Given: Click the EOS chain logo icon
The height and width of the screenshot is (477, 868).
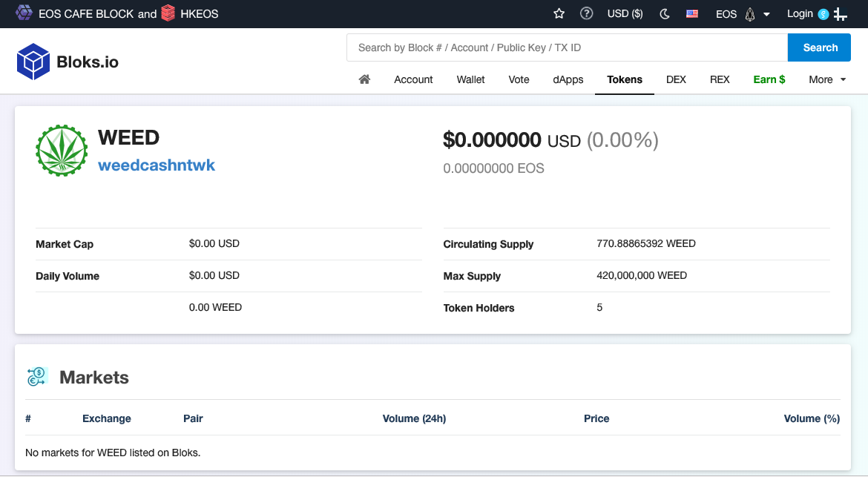Looking at the screenshot, I should [750, 14].
